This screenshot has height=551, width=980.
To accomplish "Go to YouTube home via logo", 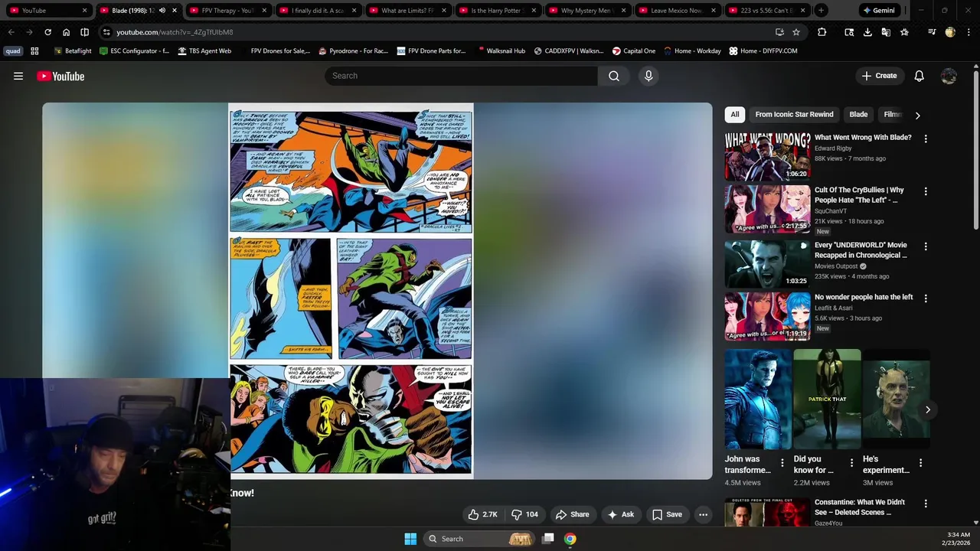I will pos(60,76).
